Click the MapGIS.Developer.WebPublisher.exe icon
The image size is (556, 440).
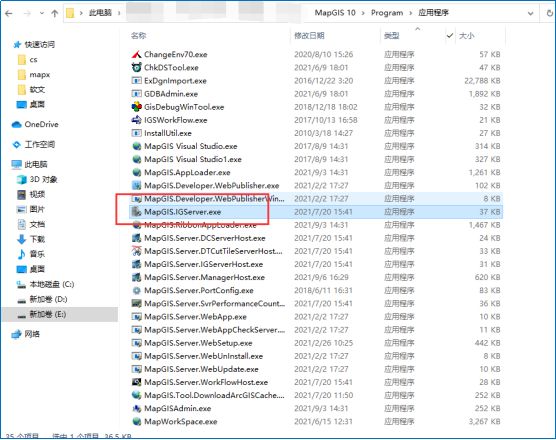[x=137, y=185]
